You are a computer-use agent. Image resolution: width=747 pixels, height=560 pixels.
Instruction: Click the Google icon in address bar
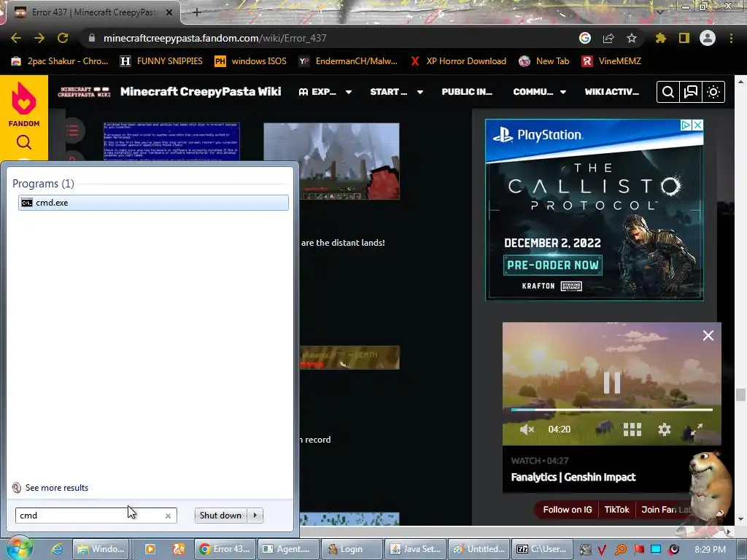585,38
